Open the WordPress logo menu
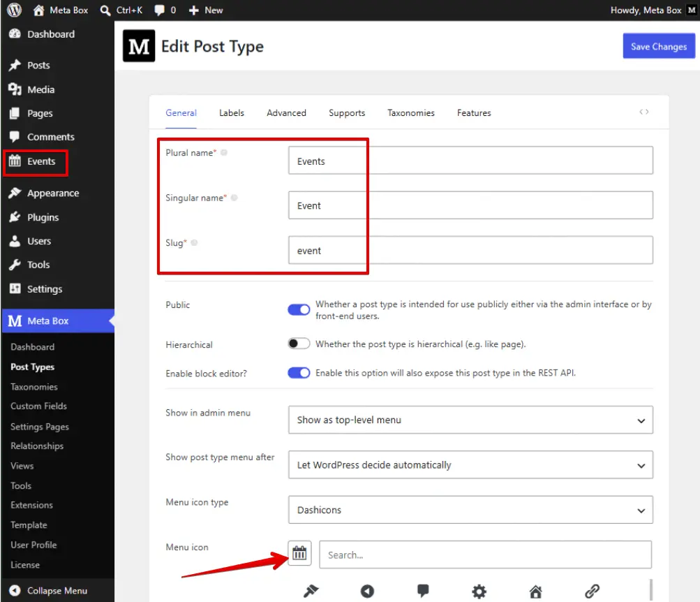Image resolution: width=700 pixels, height=602 pixels. 14,10
